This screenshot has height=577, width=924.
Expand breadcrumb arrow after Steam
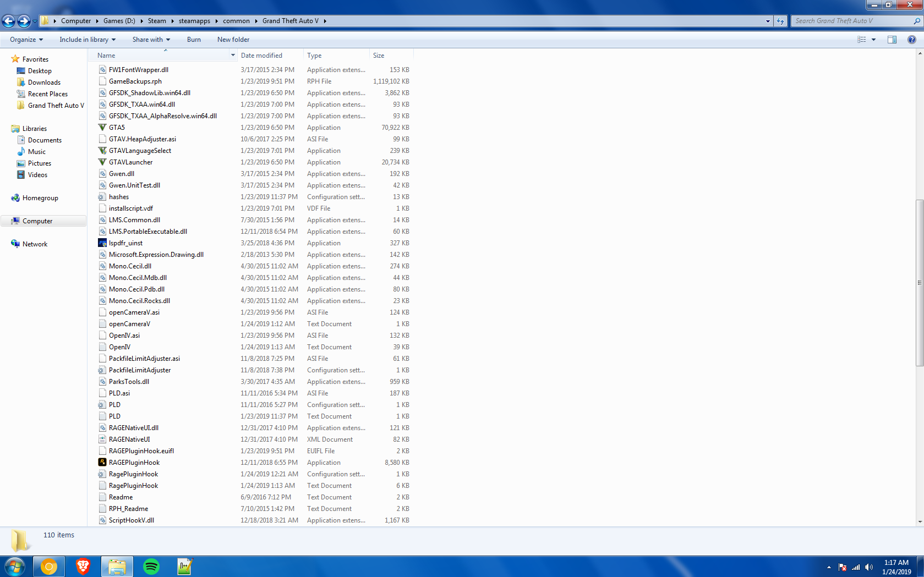pyautogui.click(x=172, y=21)
